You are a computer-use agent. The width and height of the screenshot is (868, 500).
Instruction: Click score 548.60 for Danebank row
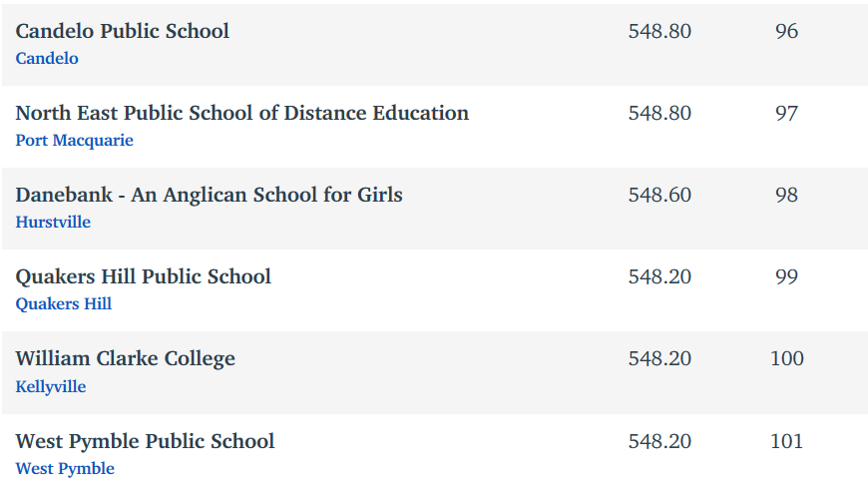click(659, 195)
